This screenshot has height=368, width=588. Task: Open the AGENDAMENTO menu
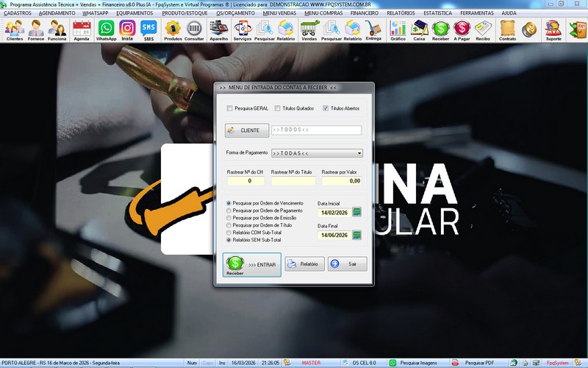click(57, 13)
